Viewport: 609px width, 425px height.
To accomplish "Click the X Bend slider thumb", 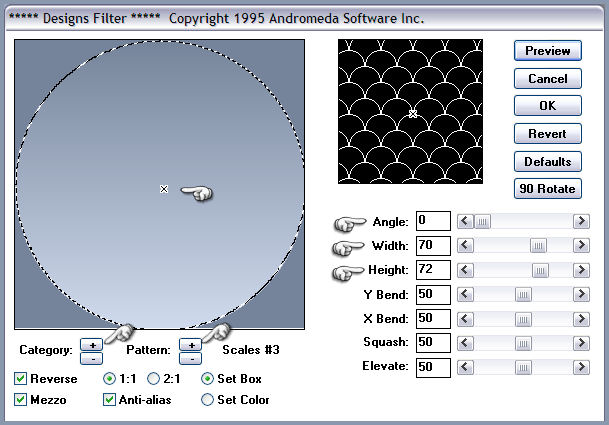I will click(523, 320).
